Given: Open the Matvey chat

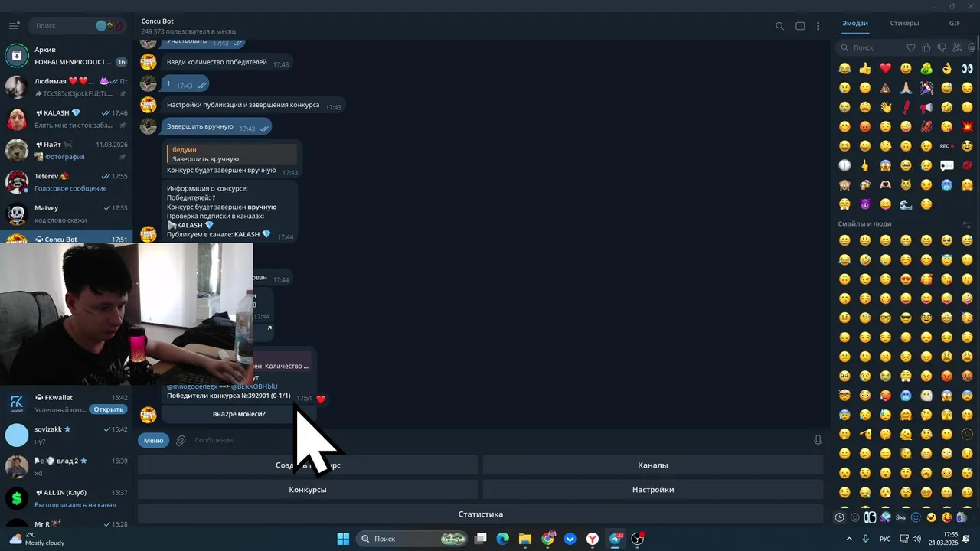Looking at the screenshot, I should tap(67, 214).
